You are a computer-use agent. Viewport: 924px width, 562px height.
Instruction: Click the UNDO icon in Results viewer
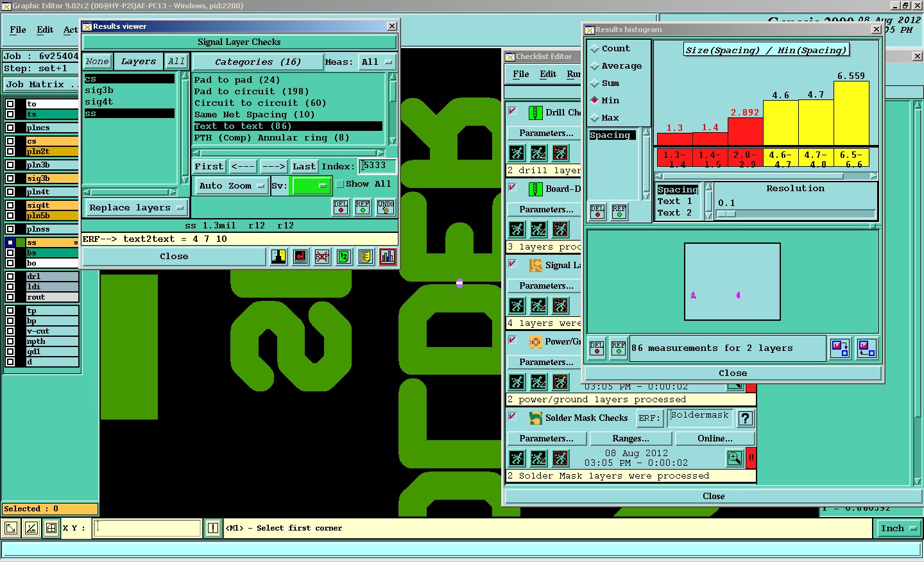pyautogui.click(x=386, y=207)
